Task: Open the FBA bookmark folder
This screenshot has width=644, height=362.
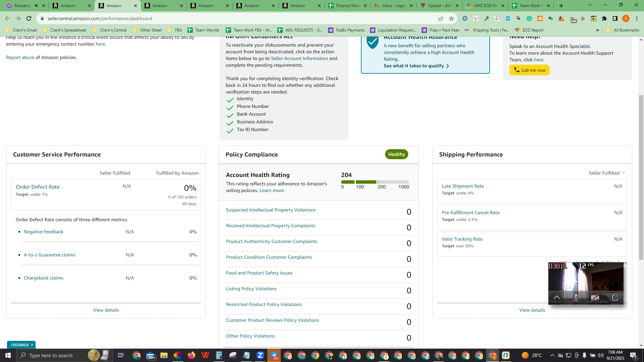Action: pyautogui.click(x=175, y=30)
